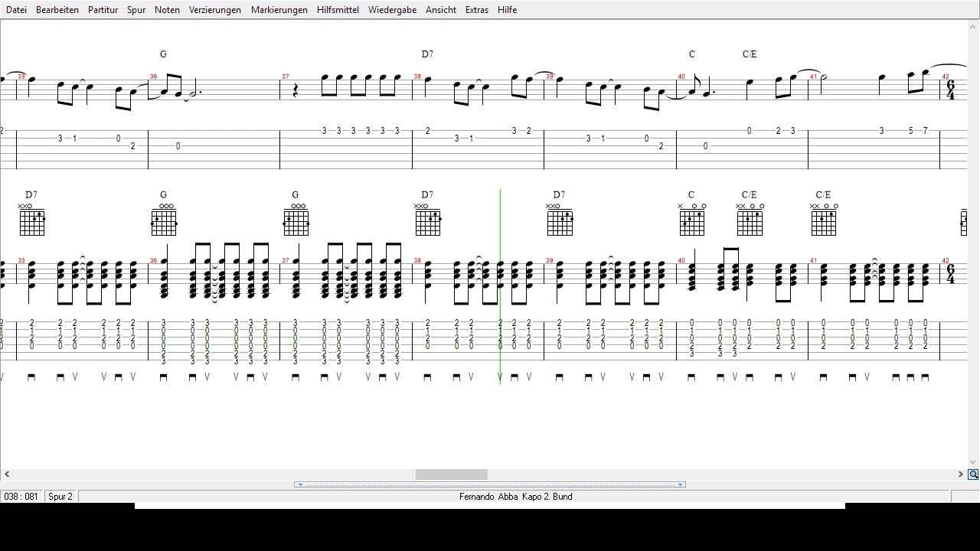This screenshot has height=551, width=980.
Task: Click measure number 41 in the top staff
Action: 813,77
